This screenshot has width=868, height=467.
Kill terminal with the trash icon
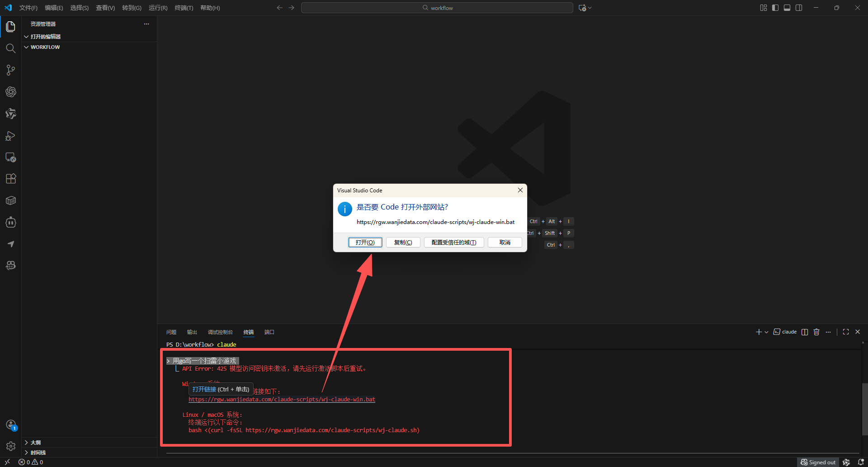(x=816, y=332)
